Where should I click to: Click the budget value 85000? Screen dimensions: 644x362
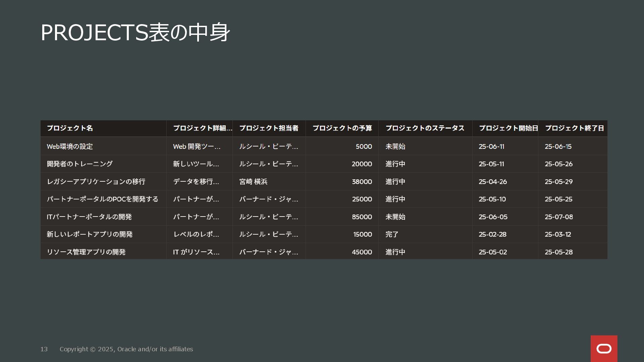pos(362,217)
